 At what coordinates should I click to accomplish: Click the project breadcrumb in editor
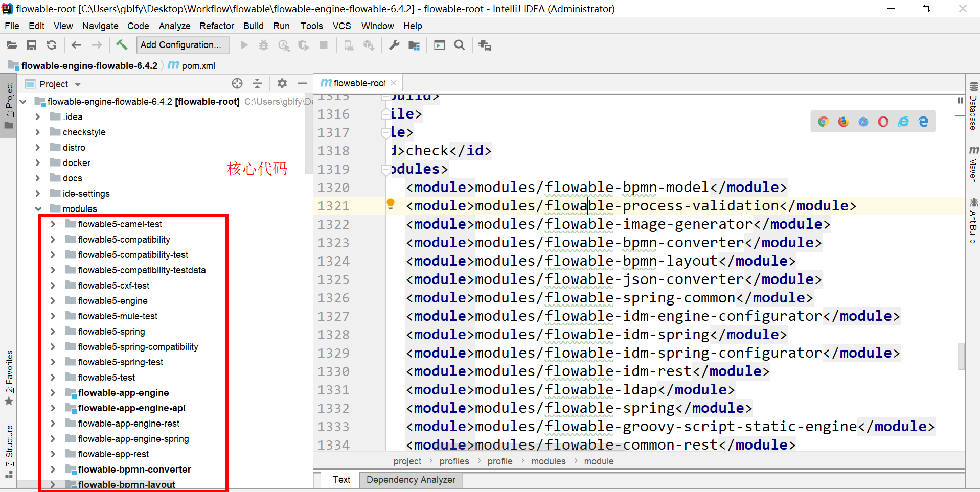[x=407, y=461]
